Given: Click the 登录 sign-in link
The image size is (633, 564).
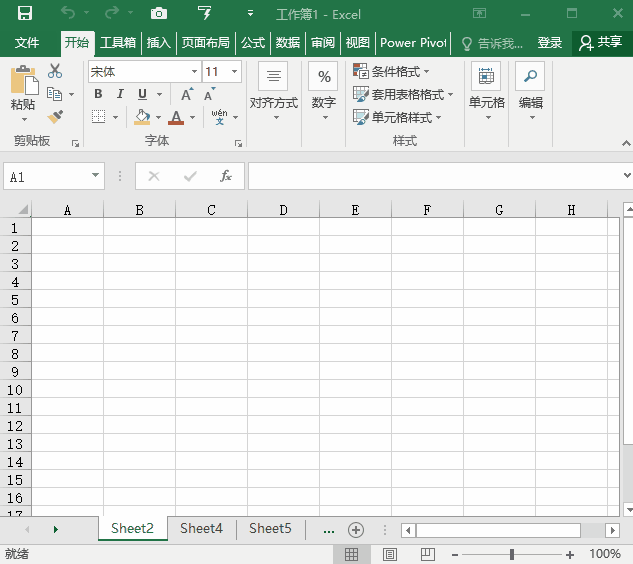Looking at the screenshot, I should (x=550, y=43).
